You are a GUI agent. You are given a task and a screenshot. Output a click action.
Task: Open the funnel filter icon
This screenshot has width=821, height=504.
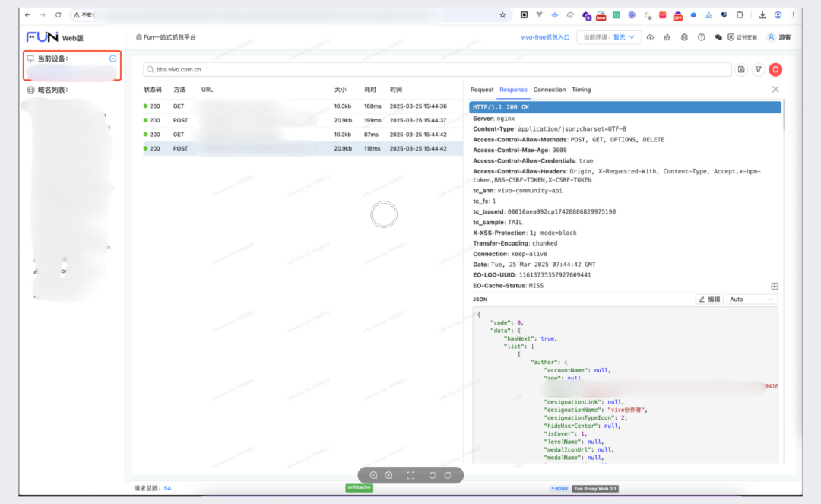coord(758,70)
